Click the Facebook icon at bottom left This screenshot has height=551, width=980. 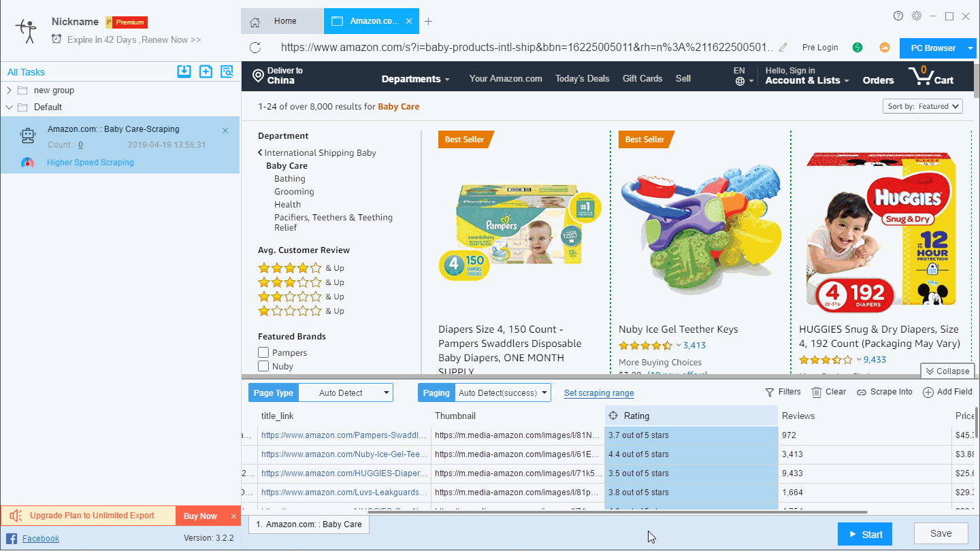pyautogui.click(x=12, y=538)
